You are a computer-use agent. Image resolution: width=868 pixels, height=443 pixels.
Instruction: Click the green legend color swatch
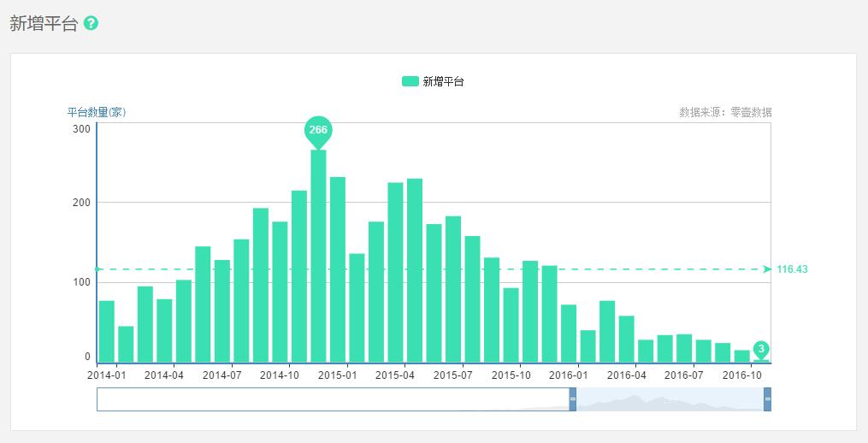(410, 81)
